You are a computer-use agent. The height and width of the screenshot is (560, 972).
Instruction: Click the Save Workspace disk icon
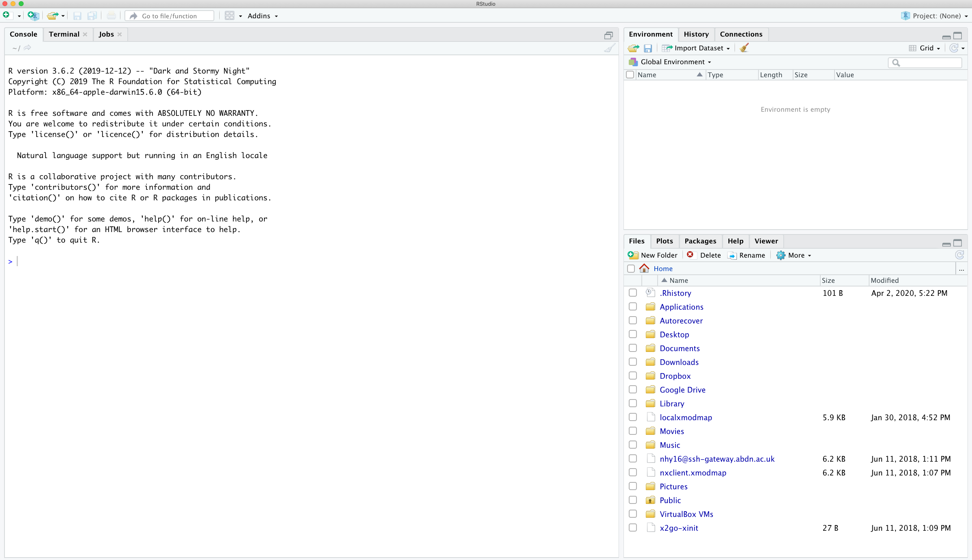(x=648, y=48)
